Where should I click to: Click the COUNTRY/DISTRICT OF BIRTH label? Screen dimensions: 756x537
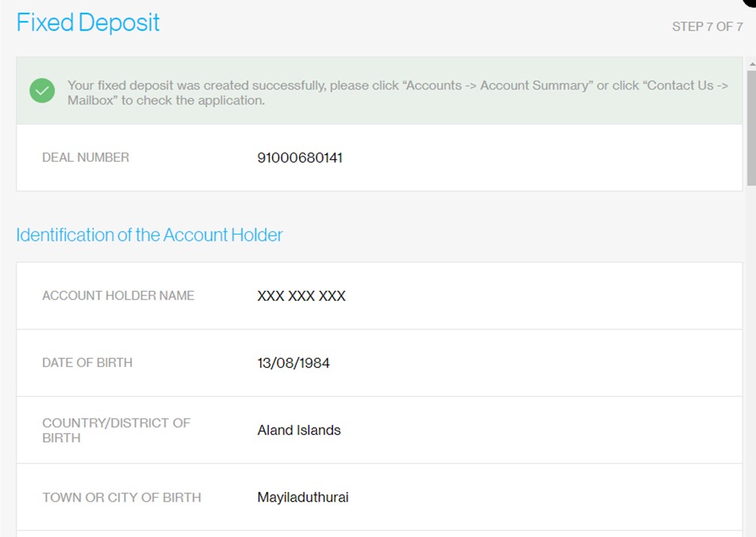tap(116, 430)
